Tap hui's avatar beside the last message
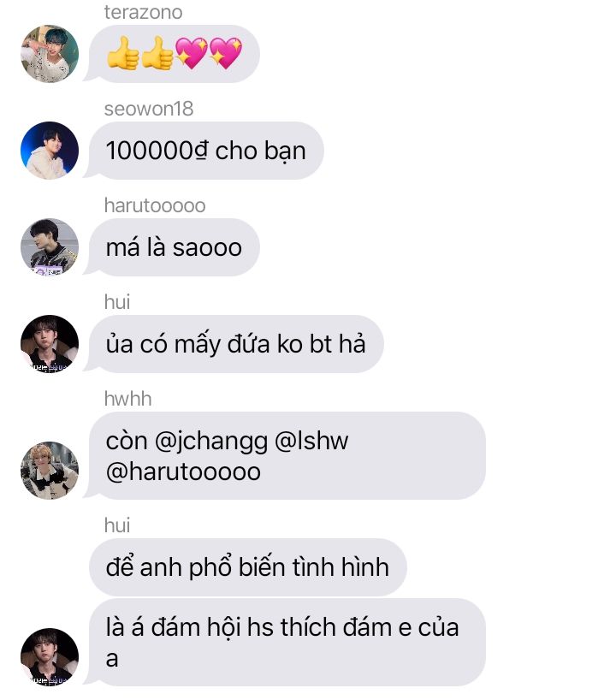 click(x=50, y=656)
